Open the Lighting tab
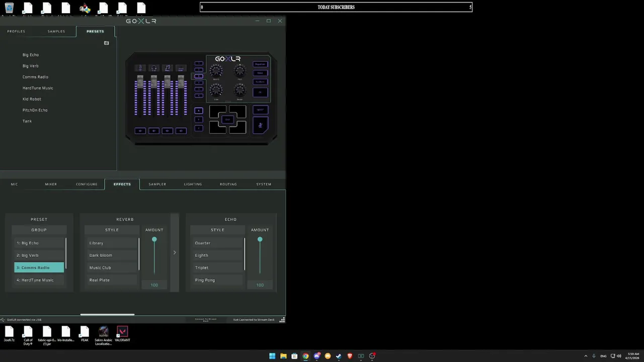Image resolution: width=644 pixels, height=362 pixels. (x=193, y=184)
